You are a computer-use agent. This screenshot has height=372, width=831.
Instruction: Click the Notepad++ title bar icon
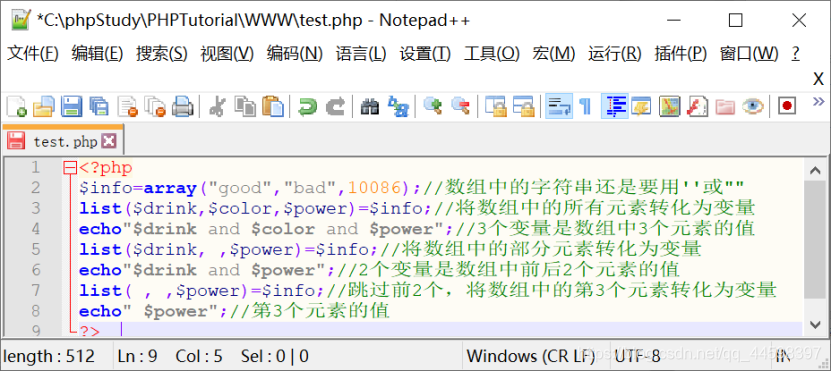tap(21, 21)
